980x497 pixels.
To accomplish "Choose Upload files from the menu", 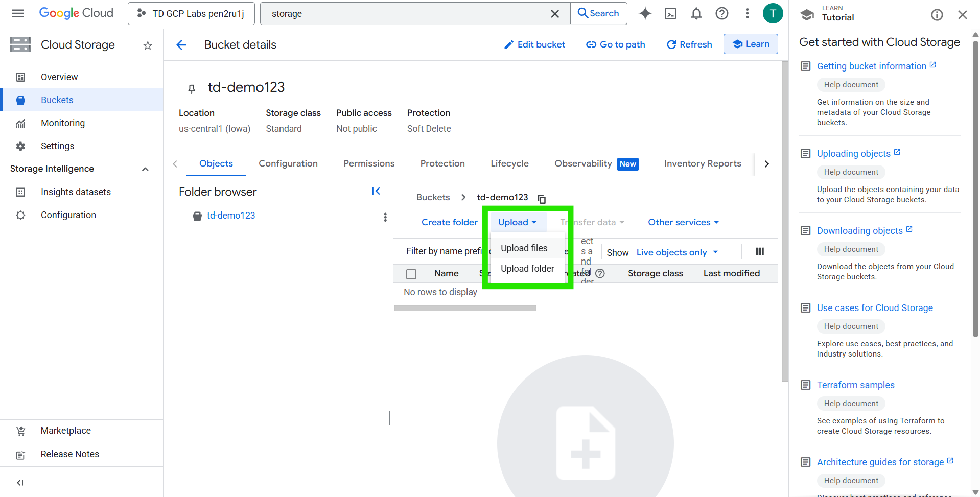I will (x=524, y=248).
